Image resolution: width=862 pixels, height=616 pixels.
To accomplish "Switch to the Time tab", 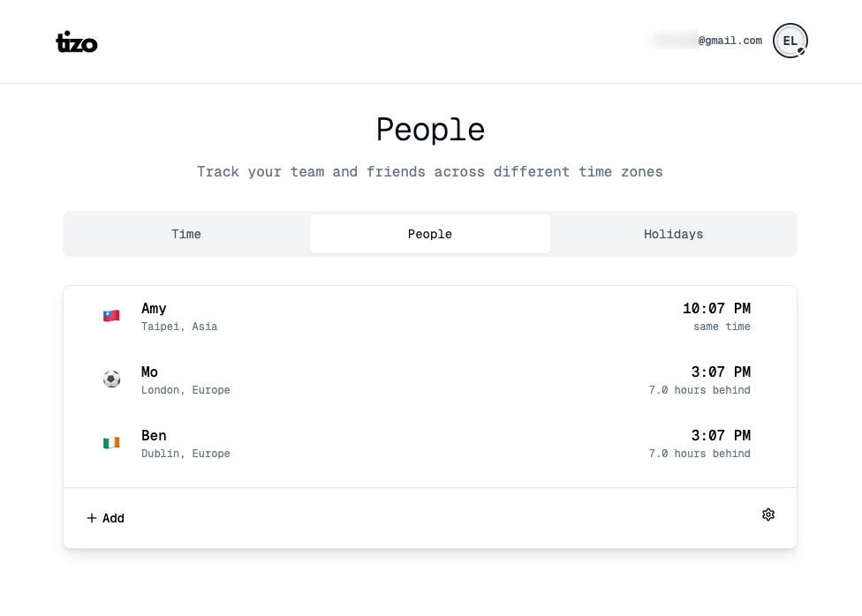I will (186, 234).
